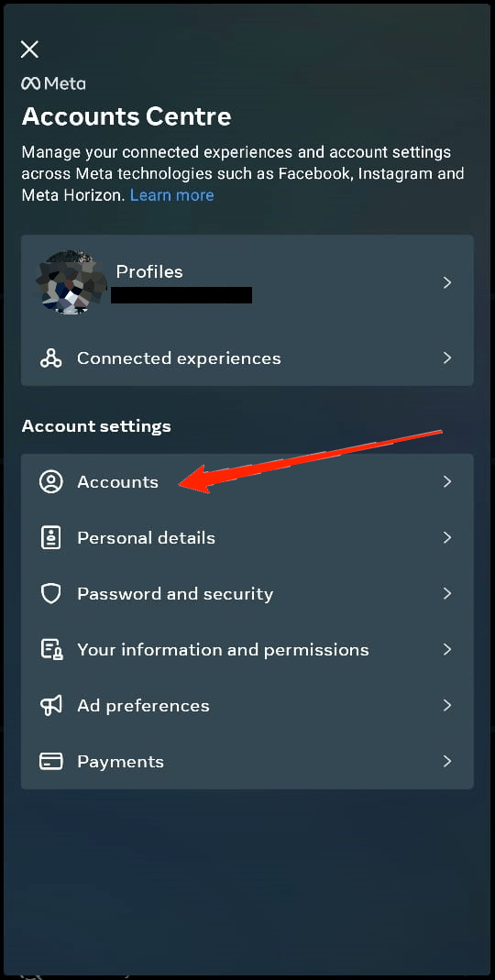Click the Connected experiences node icon
The height and width of the screenshot is (980, 495).
pos(50,358)
